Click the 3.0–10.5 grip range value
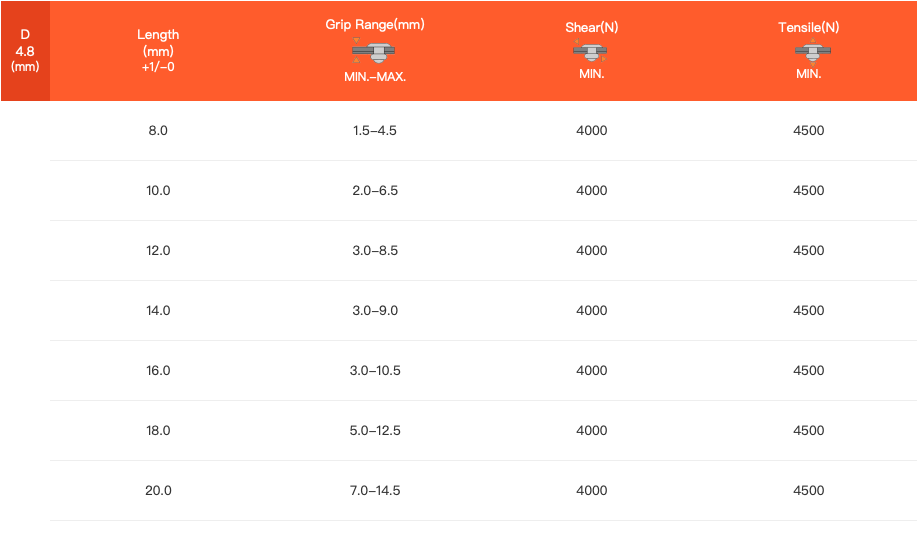 click(375, 371)
